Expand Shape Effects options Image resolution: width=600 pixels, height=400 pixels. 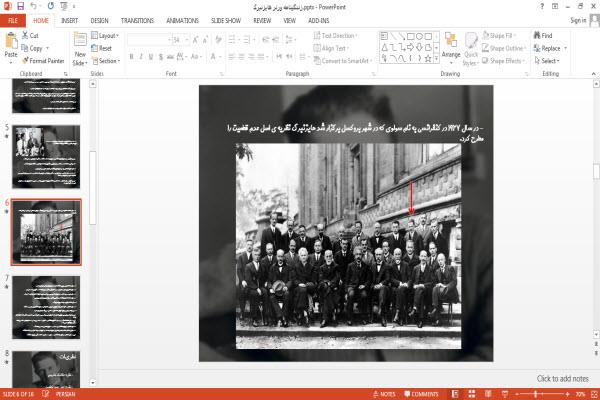click(503, 61)
